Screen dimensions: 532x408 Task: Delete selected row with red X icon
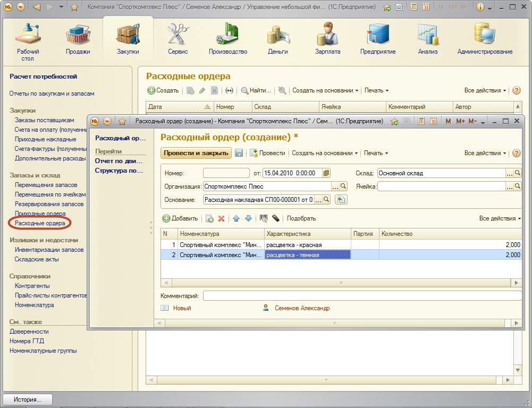click(222, 218)
